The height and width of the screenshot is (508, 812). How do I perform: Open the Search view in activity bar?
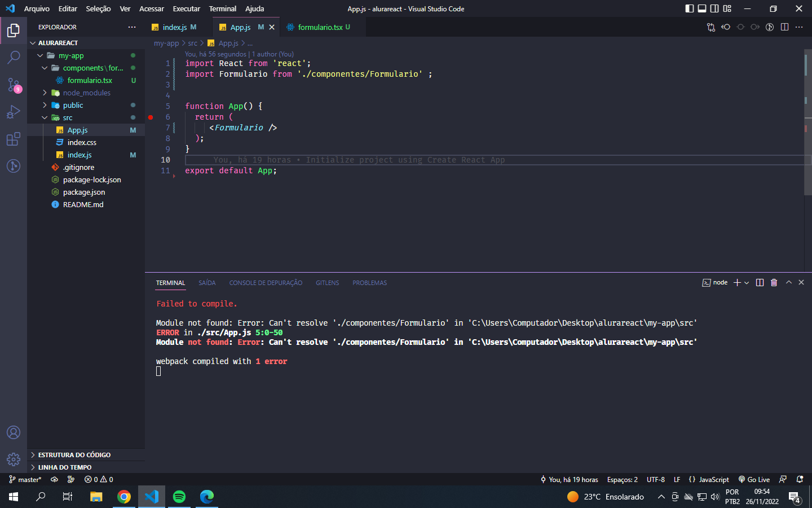click(x=14, y=57)
